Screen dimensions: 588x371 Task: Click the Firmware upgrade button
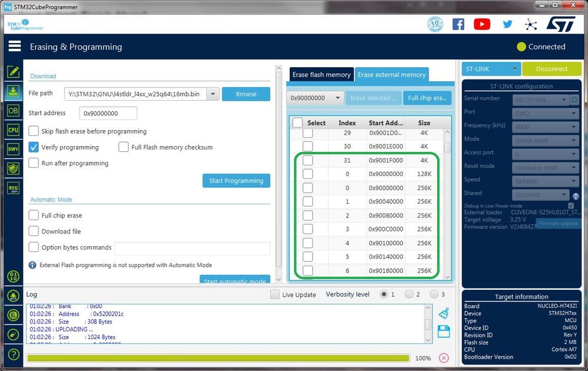coord(559,223)
